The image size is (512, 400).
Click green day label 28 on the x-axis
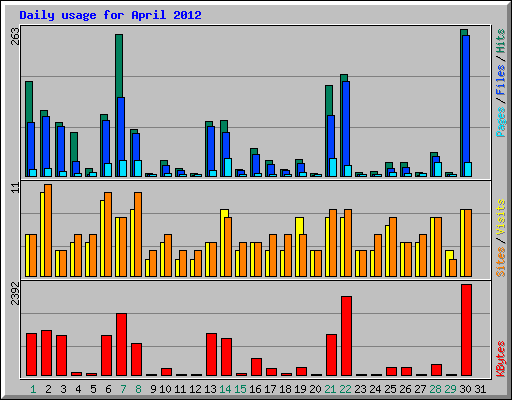(435, 389)
